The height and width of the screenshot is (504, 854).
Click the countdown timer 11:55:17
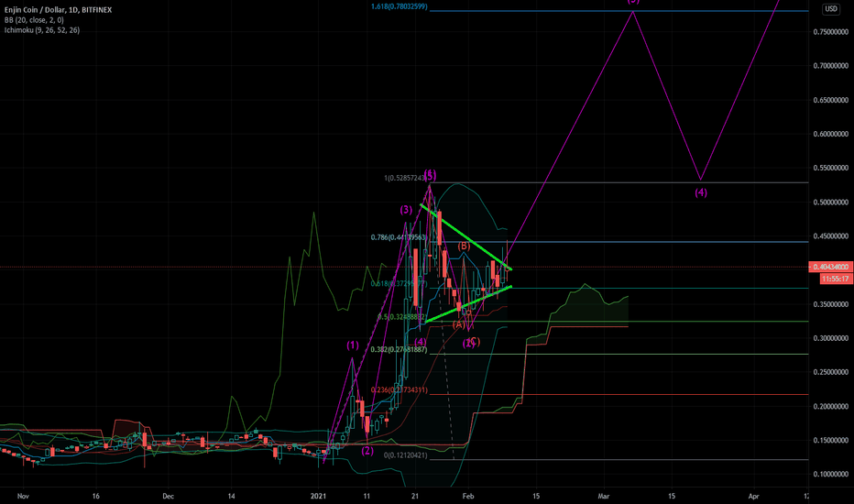coord(836,279)
